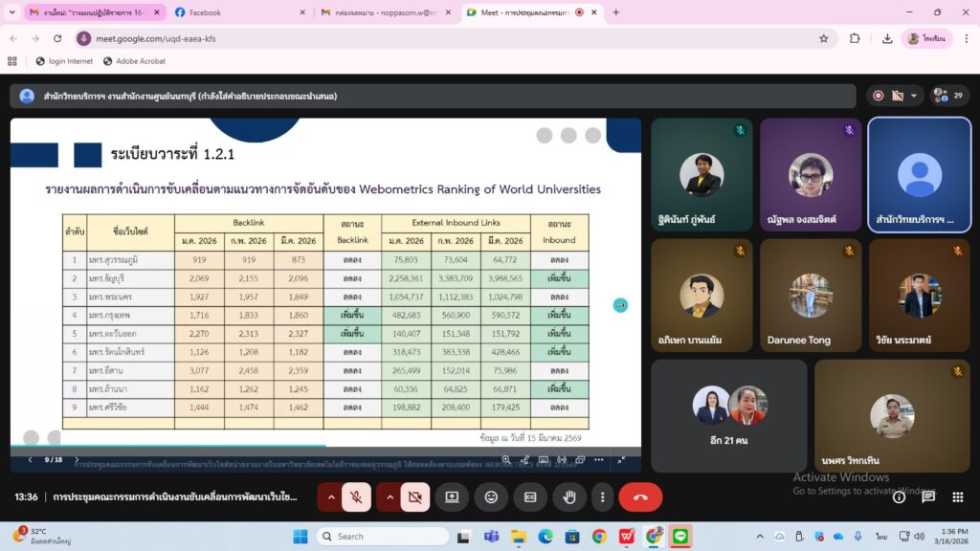The height and width of the screenshot is (551, 980).
Task: Open the in-call chat panel
Action: 928,496
